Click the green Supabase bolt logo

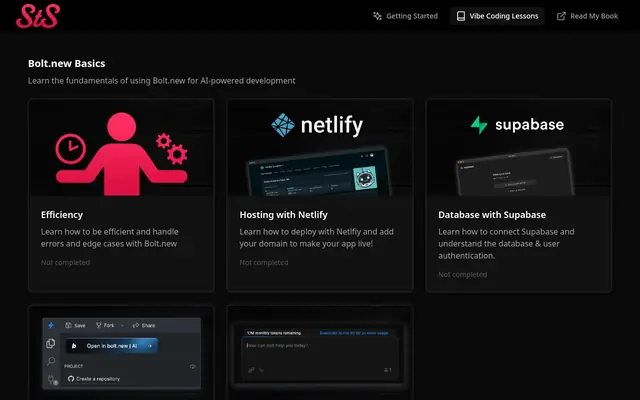coord(479,125)
